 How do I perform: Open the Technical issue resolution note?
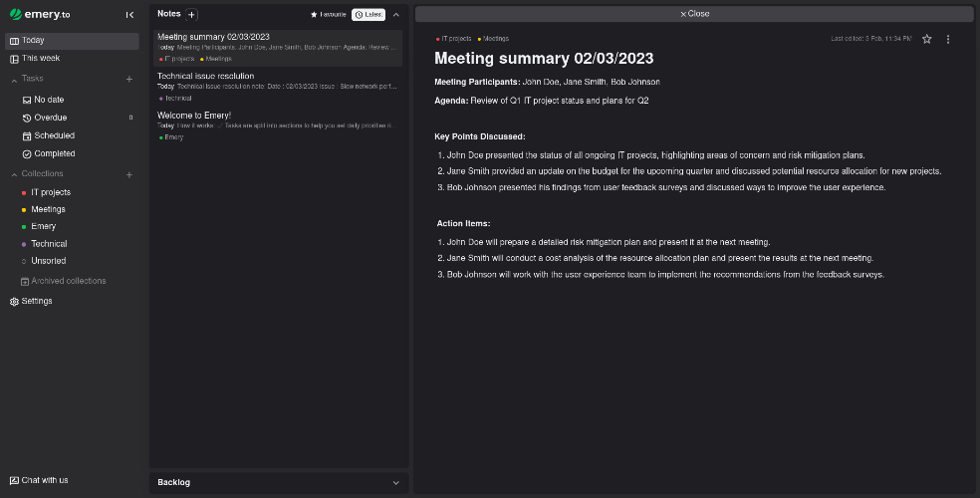click(205, 76)
